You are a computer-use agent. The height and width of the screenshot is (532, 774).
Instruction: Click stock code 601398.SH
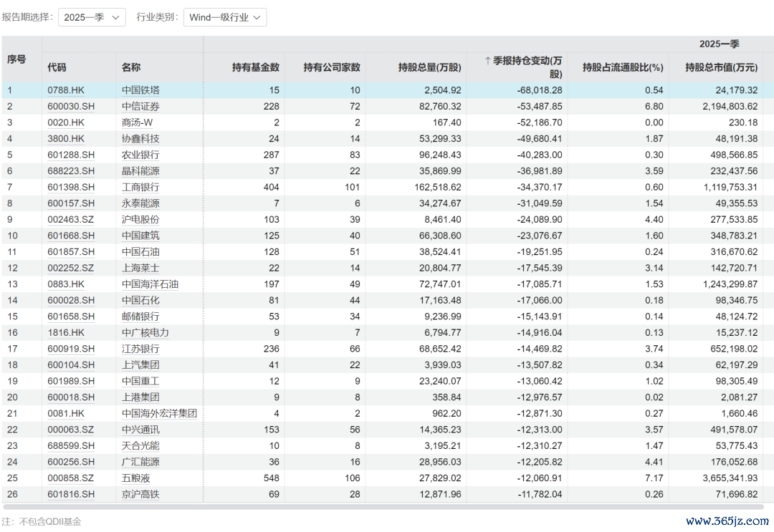pyautogui.click(x=71, y=188)
